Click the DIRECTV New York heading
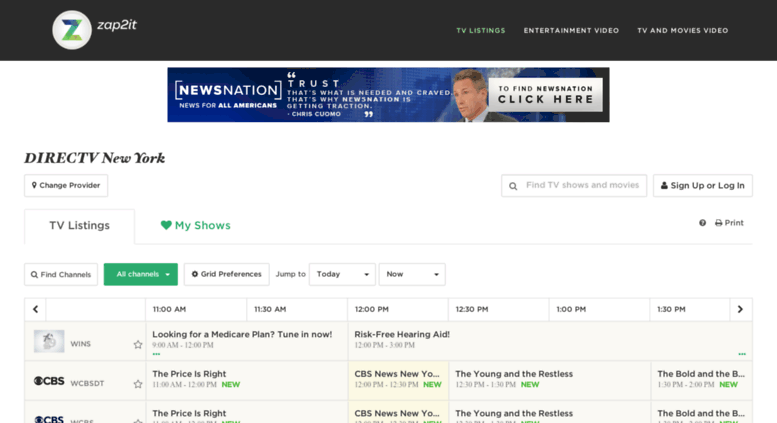Viewport: 777px width, 423px height. [95, 158]
